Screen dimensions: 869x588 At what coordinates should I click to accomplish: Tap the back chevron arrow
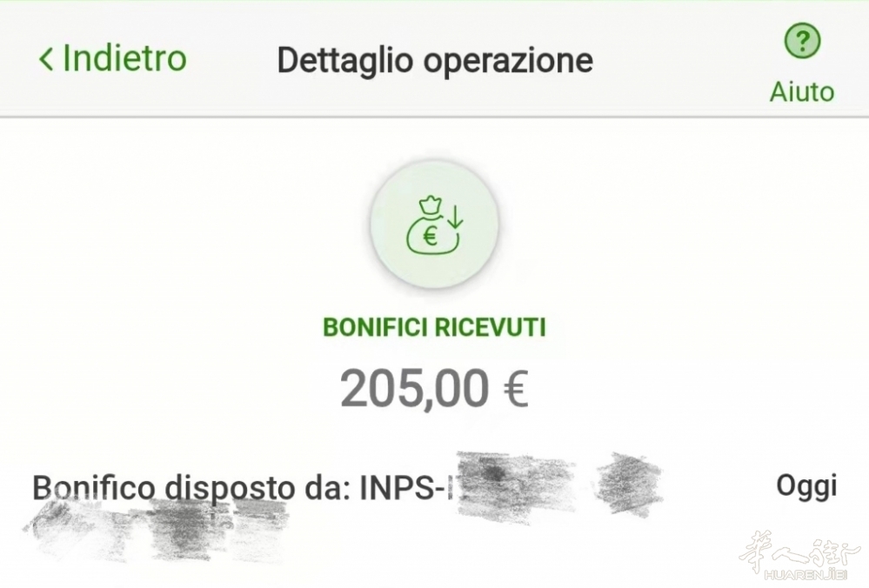point(46,59)
